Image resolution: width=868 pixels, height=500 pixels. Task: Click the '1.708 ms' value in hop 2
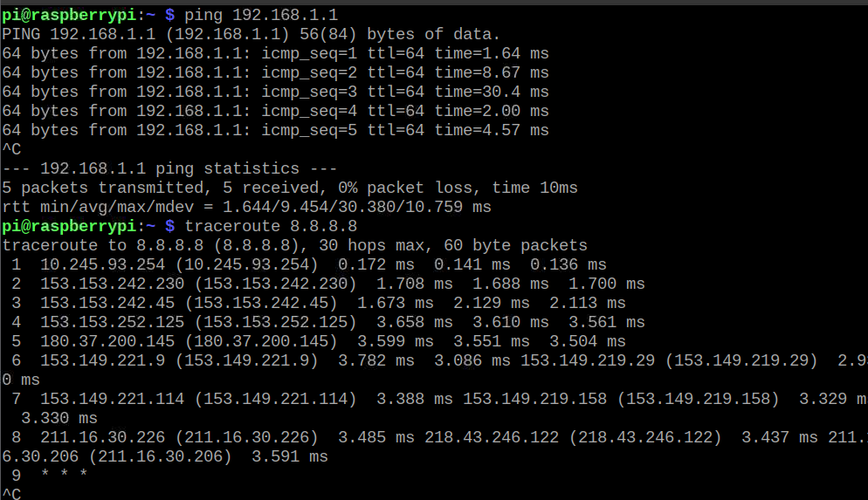tap(415, 284)
